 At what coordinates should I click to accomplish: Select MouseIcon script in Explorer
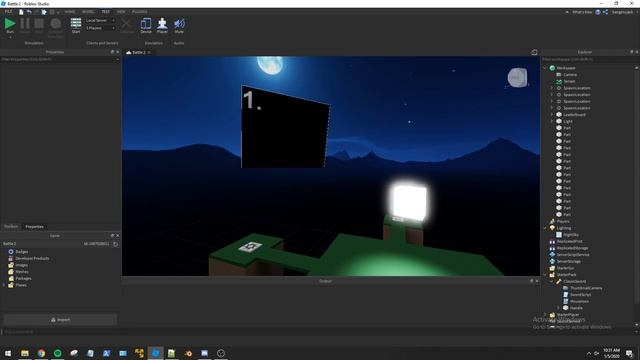[x=579, y=301]
